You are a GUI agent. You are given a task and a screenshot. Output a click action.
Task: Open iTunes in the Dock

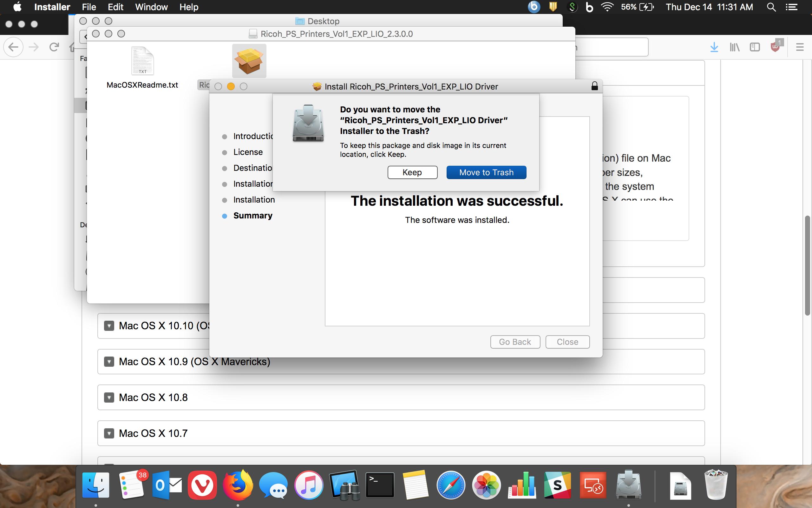(x=309, y=485)
